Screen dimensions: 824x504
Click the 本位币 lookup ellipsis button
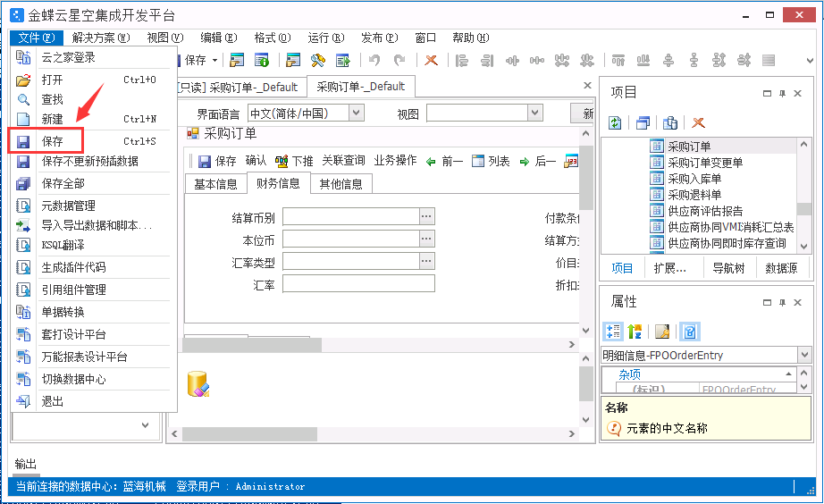pos(426,239)
